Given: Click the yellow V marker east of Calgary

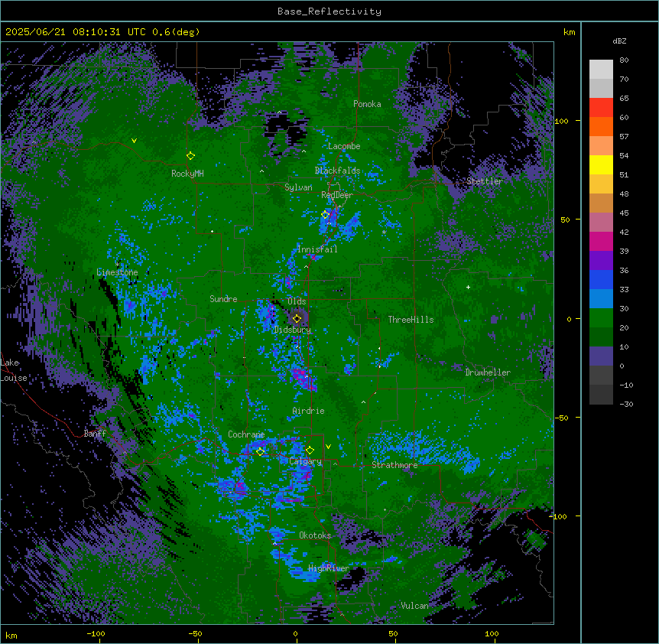Looking at the screenshot, I should click(328, 447).
